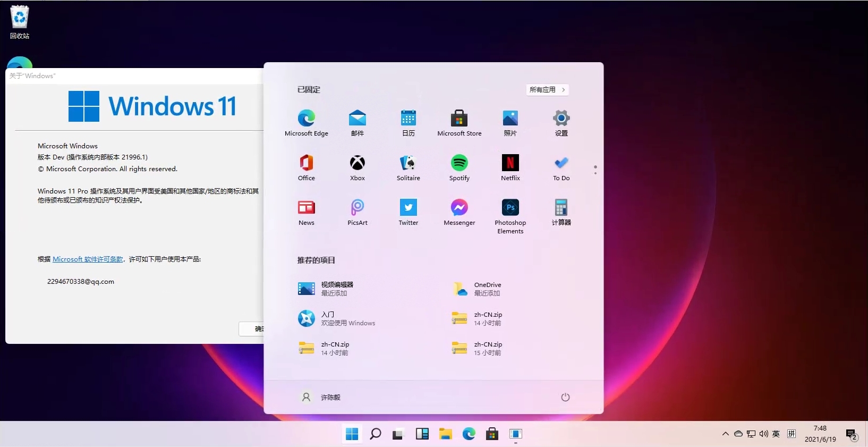Open the Microsoft 软件许可条款 link
Screen dimensions: 868x447
[88, 259]
